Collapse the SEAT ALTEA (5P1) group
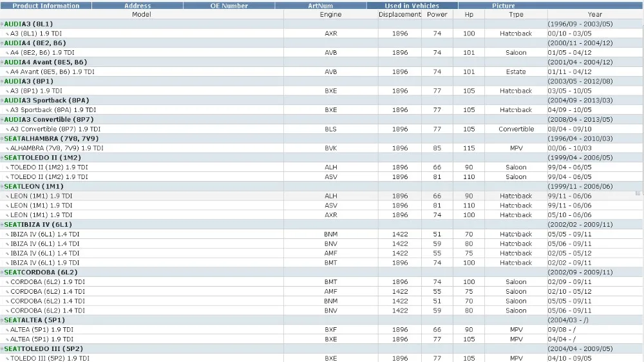Screen dimensions: 644x362 [x=2, y=320]
